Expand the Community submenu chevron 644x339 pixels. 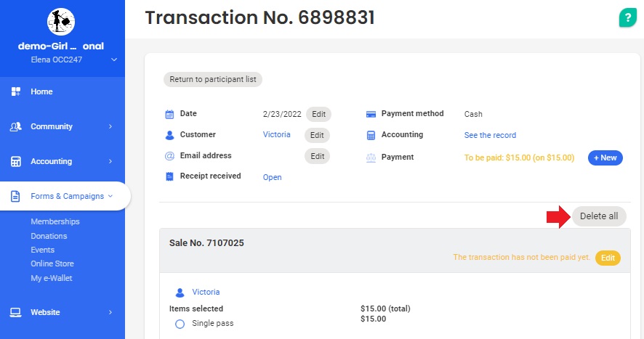(110, 126)
